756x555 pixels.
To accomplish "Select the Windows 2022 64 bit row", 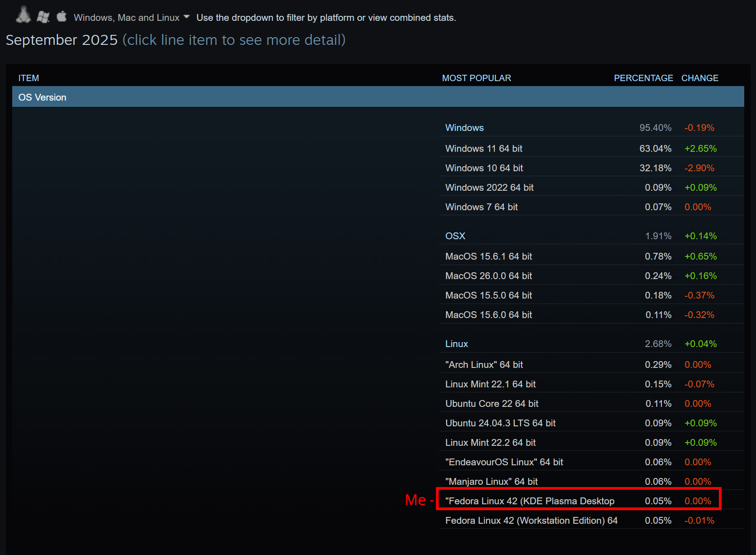I will coord(591,188).
